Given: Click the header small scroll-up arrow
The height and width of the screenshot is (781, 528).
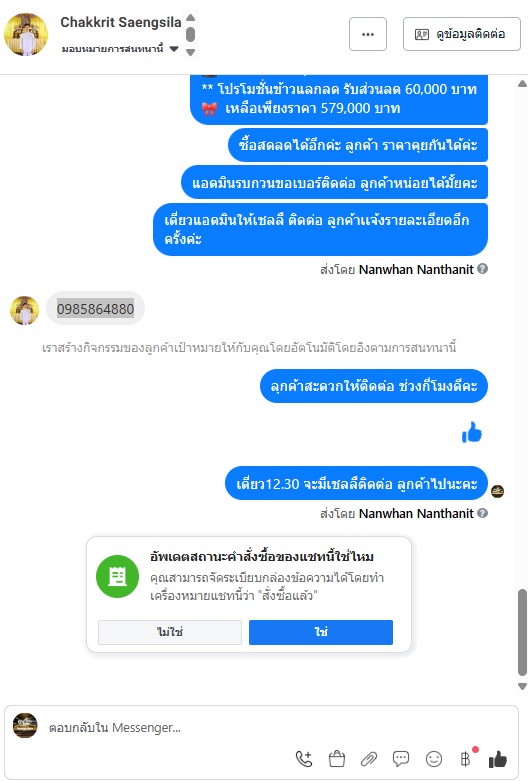Looking at the screenshot, I should click(190, 18).
